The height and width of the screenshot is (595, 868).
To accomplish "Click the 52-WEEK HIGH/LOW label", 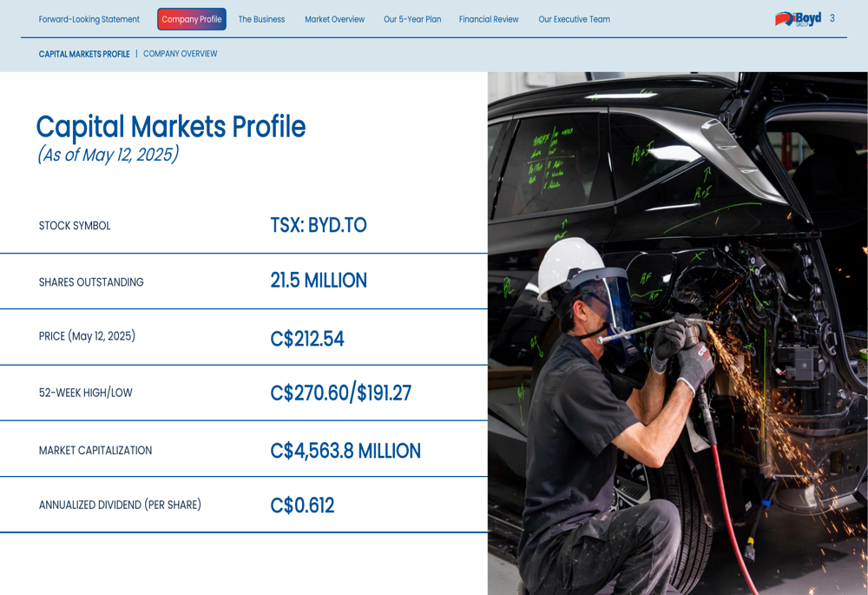I will [85, 393].
